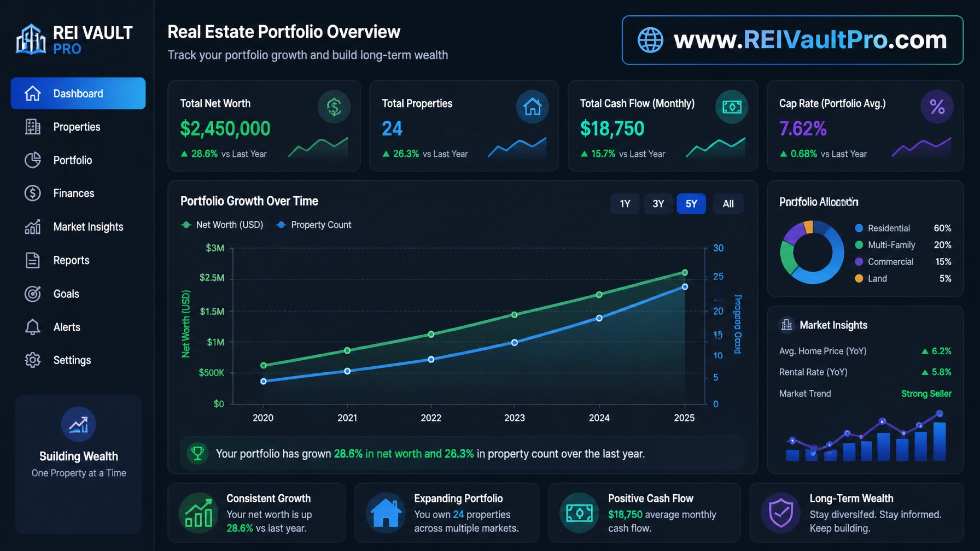Screen dimensions: 980x551
Task: Click the Total Cash Flow banknote icon
Action: tap(732, 107)
